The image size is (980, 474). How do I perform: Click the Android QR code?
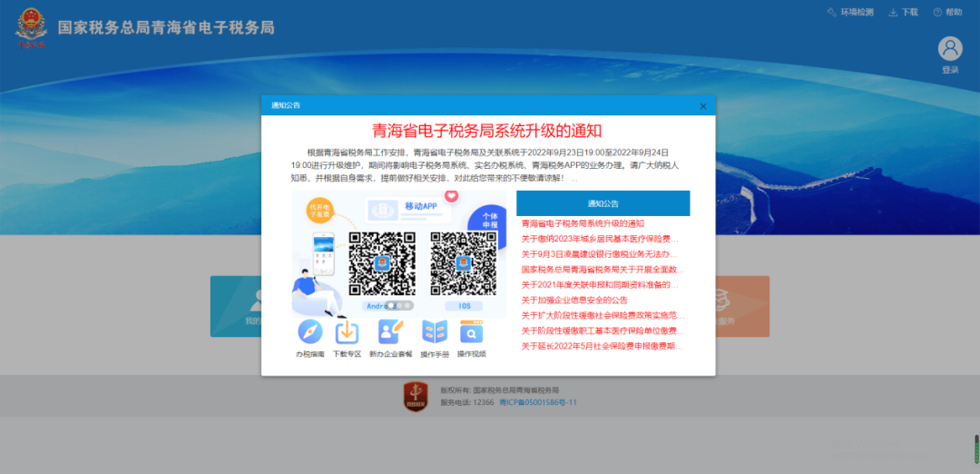point(382,263)
